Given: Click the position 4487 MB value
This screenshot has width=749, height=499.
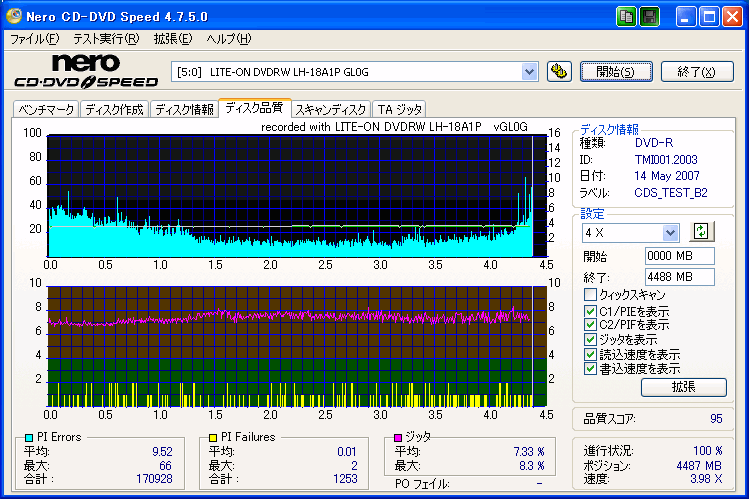Looking at the screenshot, I should tap(699, 466).
